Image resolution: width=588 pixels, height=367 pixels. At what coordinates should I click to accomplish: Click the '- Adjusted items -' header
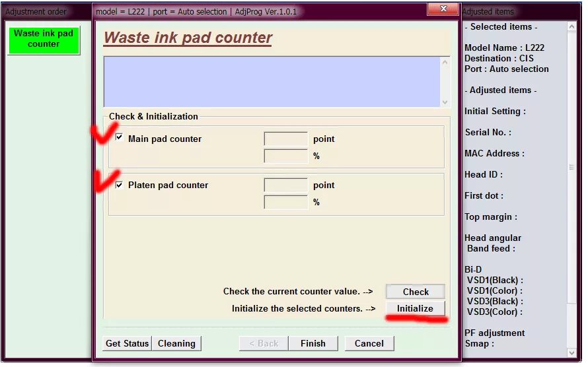500,90
